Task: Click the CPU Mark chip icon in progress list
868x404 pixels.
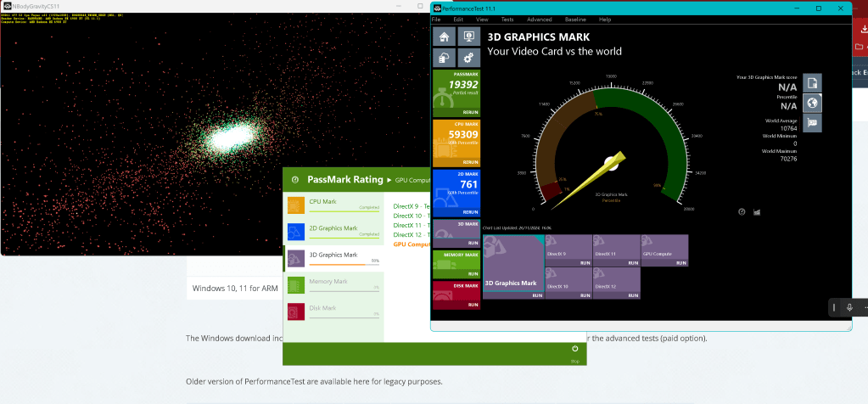Action: (296, 205)
